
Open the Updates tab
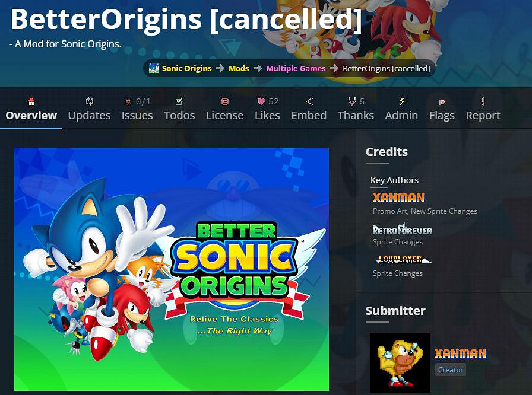click(89, 109)
